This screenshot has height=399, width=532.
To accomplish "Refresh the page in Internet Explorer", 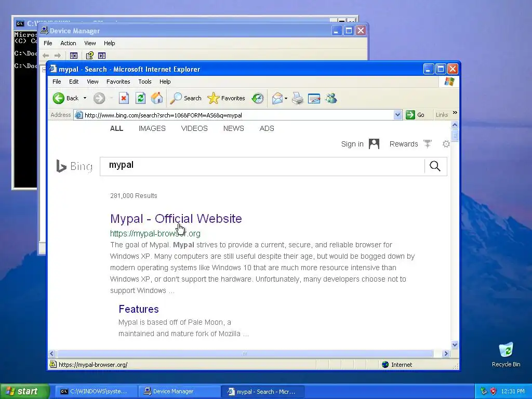I will 140,98.
